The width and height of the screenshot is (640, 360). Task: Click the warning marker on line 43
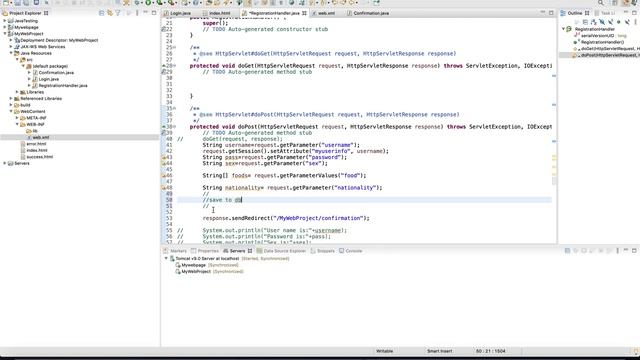(164, 157)
